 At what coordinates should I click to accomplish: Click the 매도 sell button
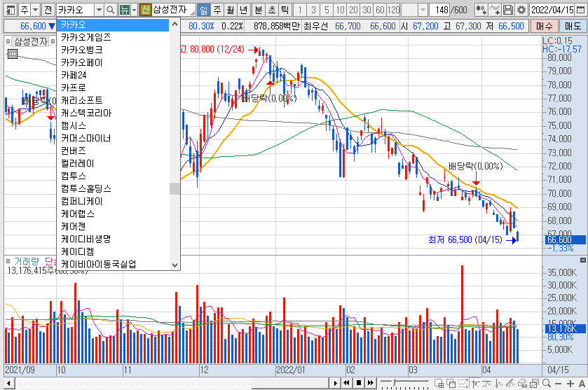tap(573, 26)
